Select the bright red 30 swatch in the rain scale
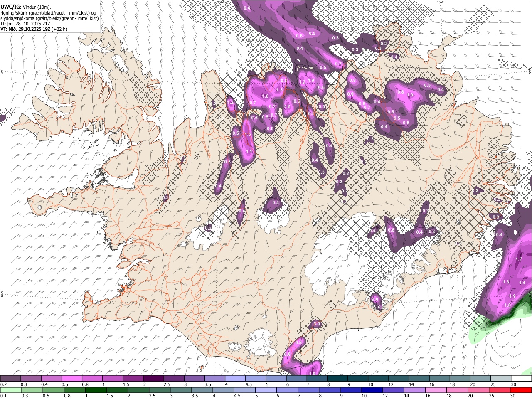The width and height of the screenshot is (532, 399). tap(521, 390)
